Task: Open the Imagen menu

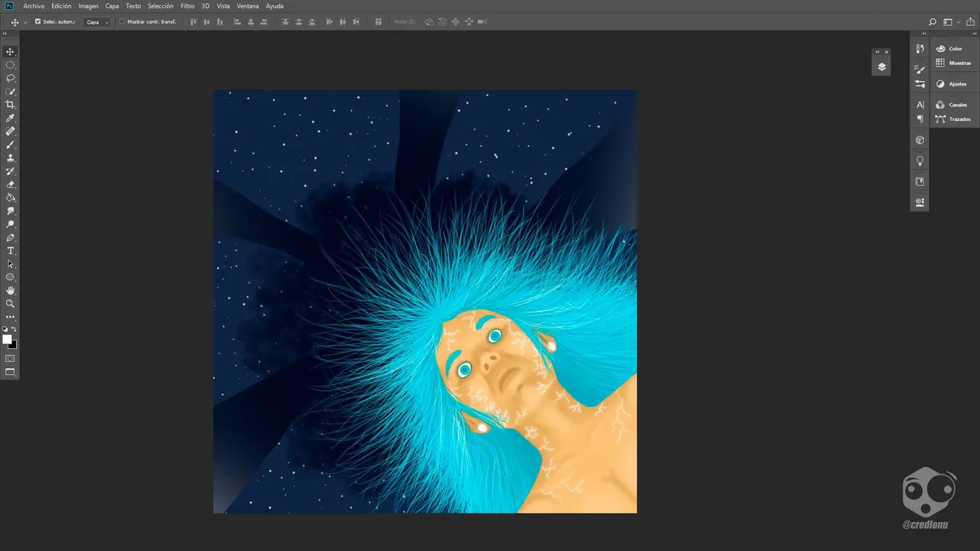Action: coord(88,6)
